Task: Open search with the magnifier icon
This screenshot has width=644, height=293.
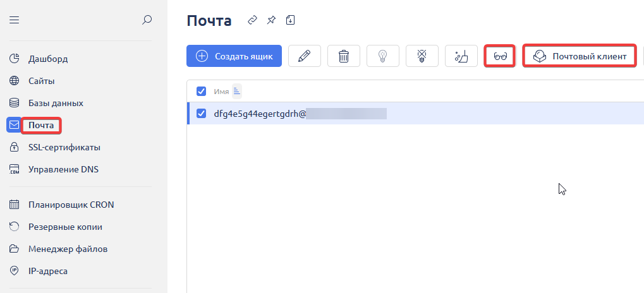Action: click(147, 20)
